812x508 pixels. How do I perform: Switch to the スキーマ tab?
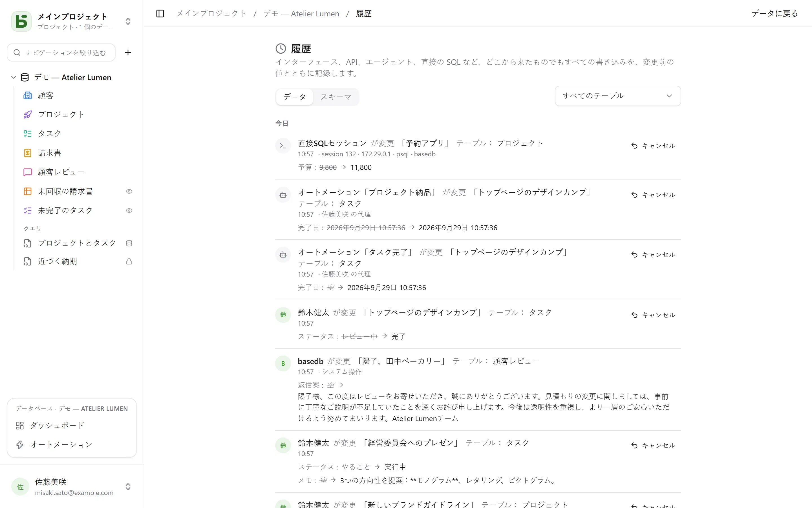point(336,97)
